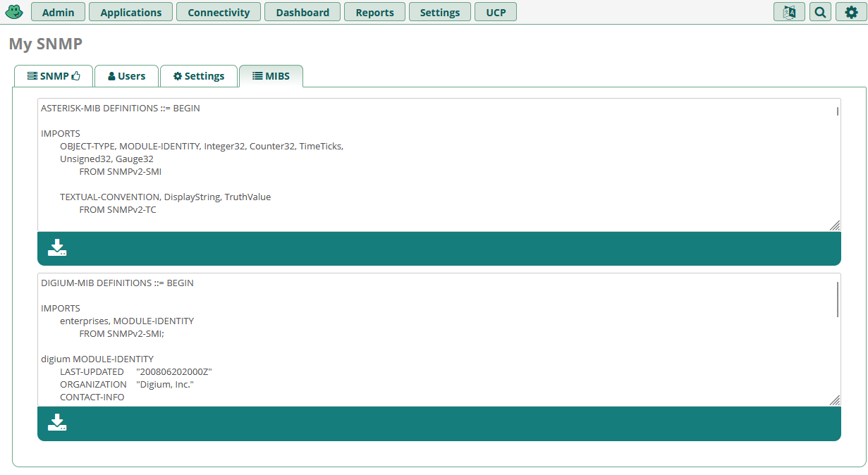Viewport: 868px width, 475px height.
Task: Open the Settings tab under My SNMP
Action: 199,76
